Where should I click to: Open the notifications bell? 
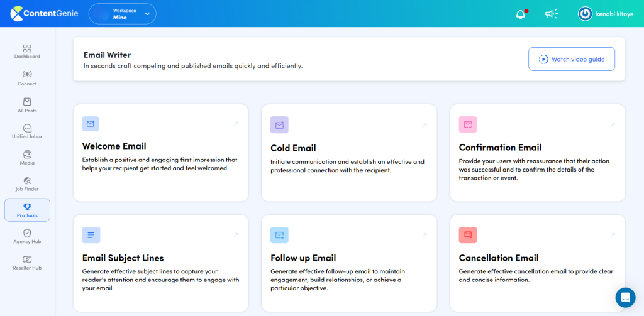tap(520, 14)
